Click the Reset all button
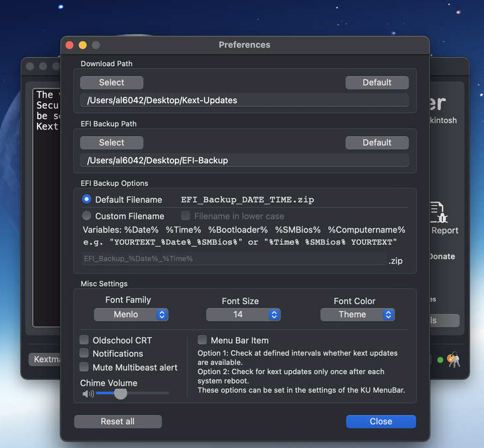Screen dimensions: 484x448 point(118,422)
